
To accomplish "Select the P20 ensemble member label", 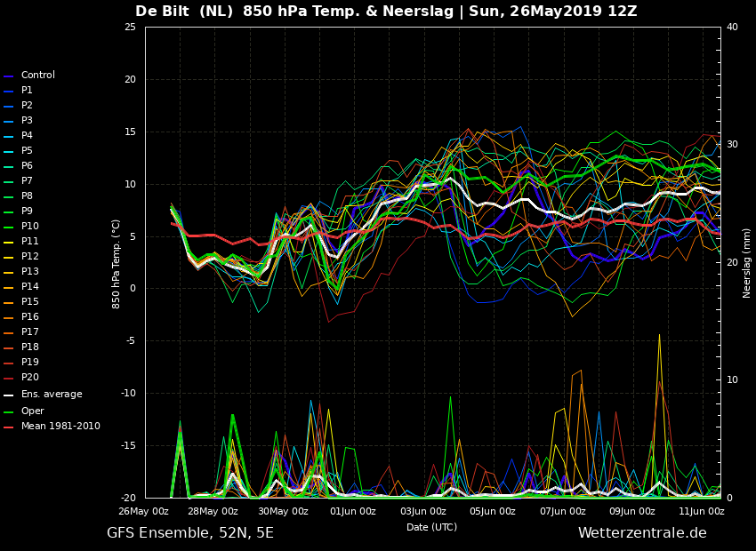I will click(x=29, y=378).
